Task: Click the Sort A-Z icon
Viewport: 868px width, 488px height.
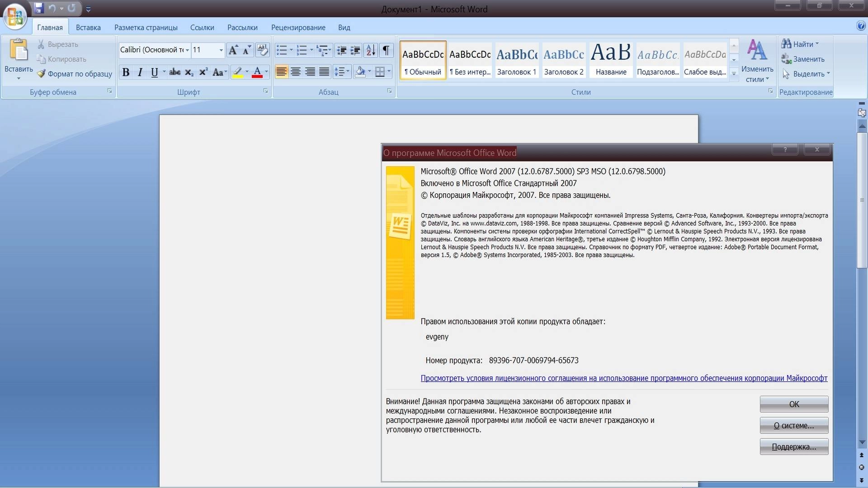Action: [x=370, y=50]
